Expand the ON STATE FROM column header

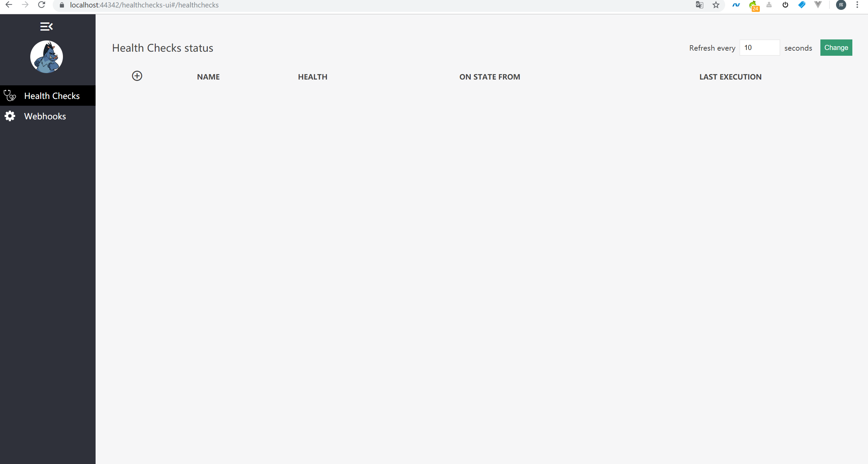[x=489, y=76]
